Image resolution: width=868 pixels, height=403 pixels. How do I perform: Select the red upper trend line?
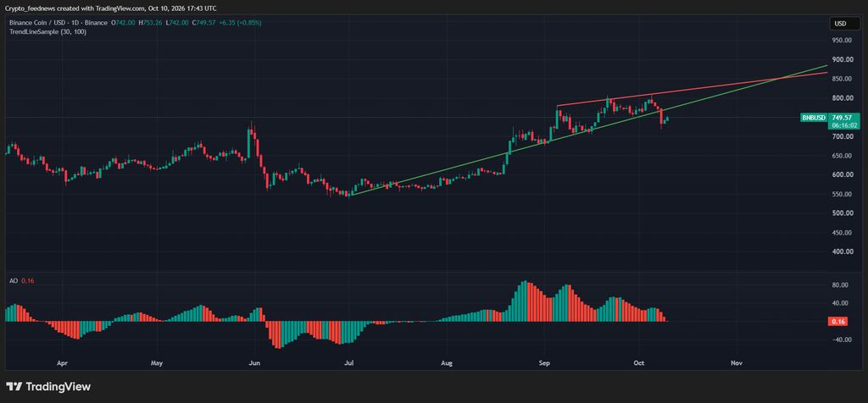(x=692, y=90)
